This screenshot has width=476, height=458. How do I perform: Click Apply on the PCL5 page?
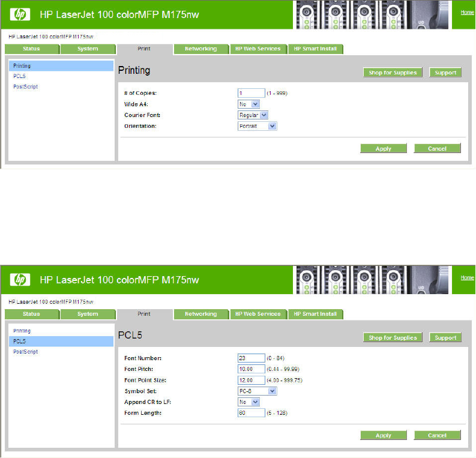(384, 435)
